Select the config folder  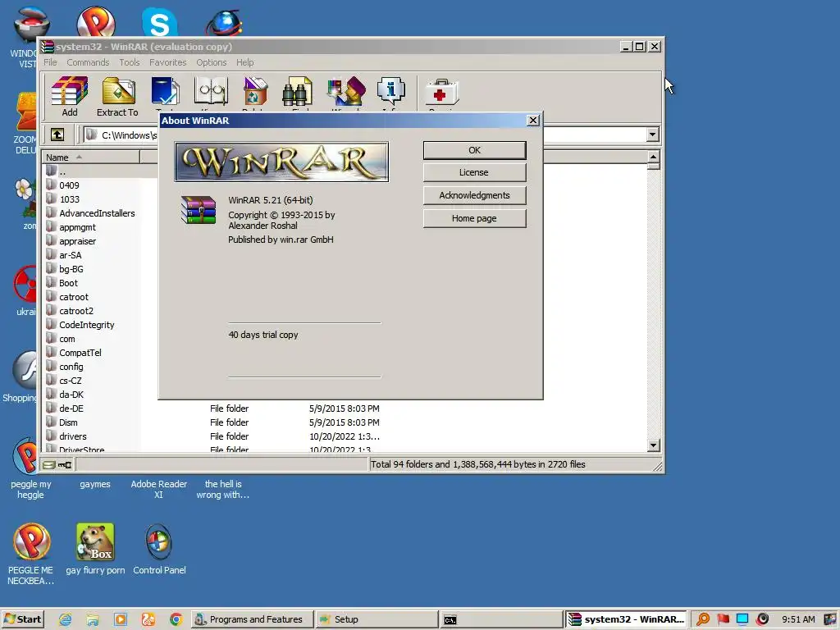[x=71, y=367]
